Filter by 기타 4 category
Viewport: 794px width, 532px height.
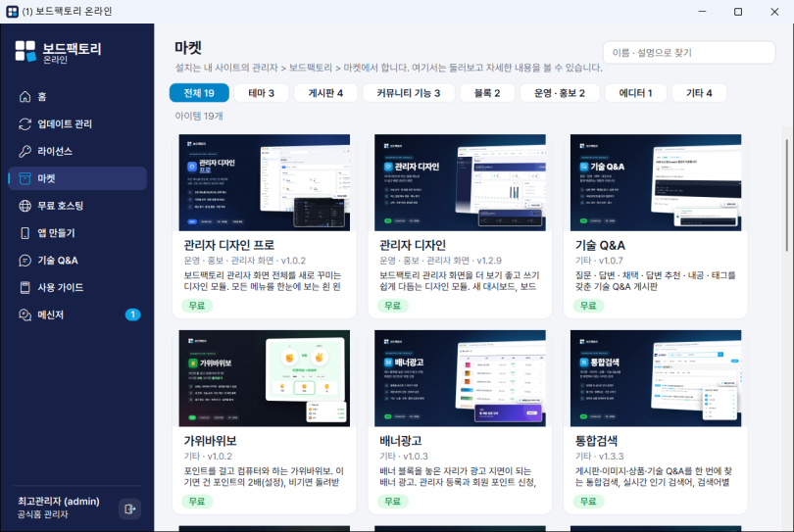click(699, 93)
